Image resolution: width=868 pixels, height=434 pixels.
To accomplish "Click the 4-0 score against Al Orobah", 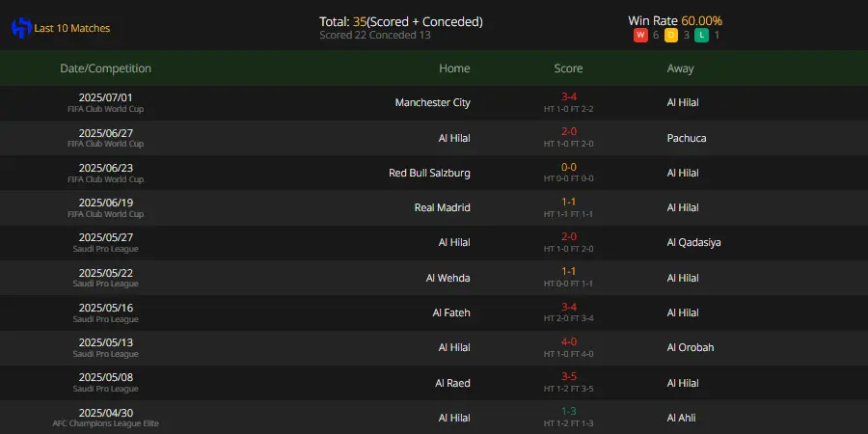I will 568,341.
